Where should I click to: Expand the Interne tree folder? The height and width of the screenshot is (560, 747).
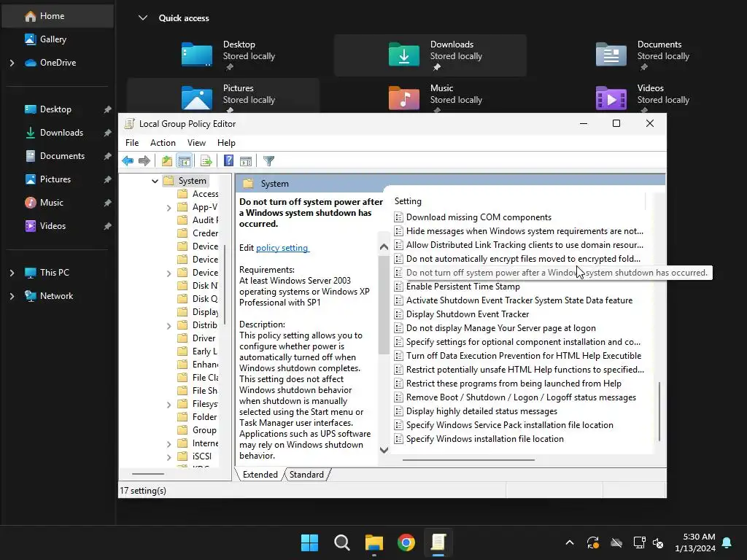point(169,444)
